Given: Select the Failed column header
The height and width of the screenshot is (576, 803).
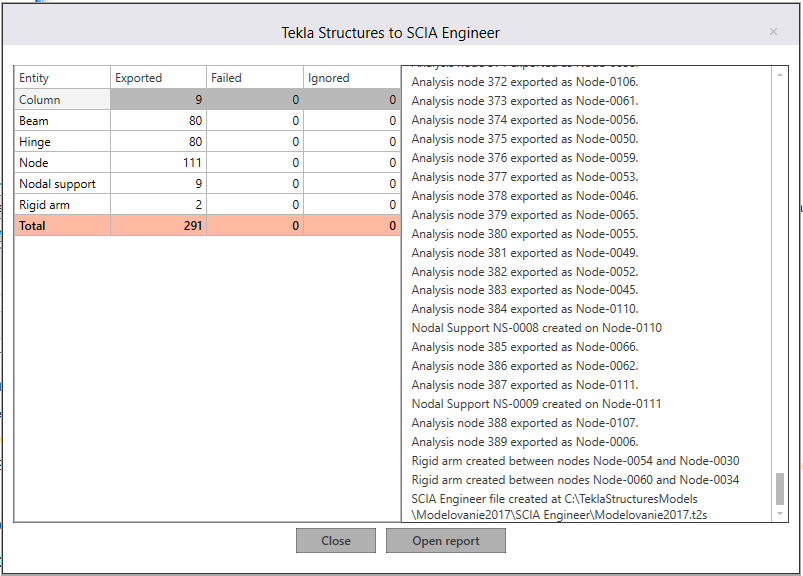Looking at the screenshot, I should click(255, 78).
